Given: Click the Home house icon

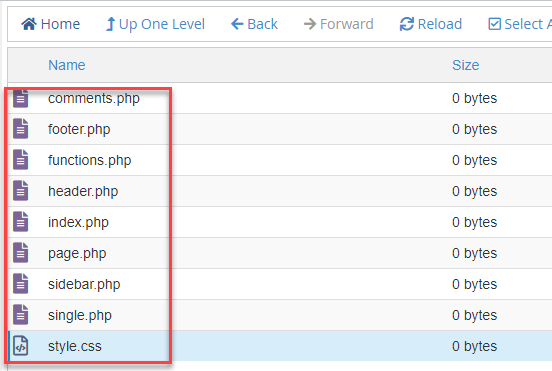Looking at the screenshot, I should [29, 24].
